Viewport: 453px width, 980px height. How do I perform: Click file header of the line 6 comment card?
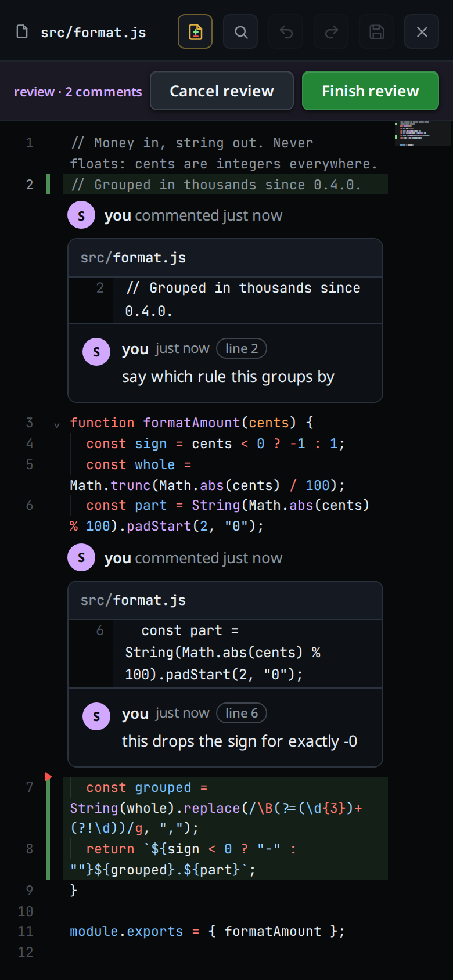(225, 600)
